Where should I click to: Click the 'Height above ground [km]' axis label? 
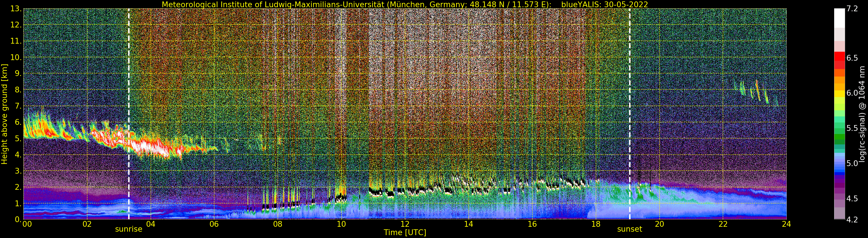pyautogui.click(x=4, y=114)
